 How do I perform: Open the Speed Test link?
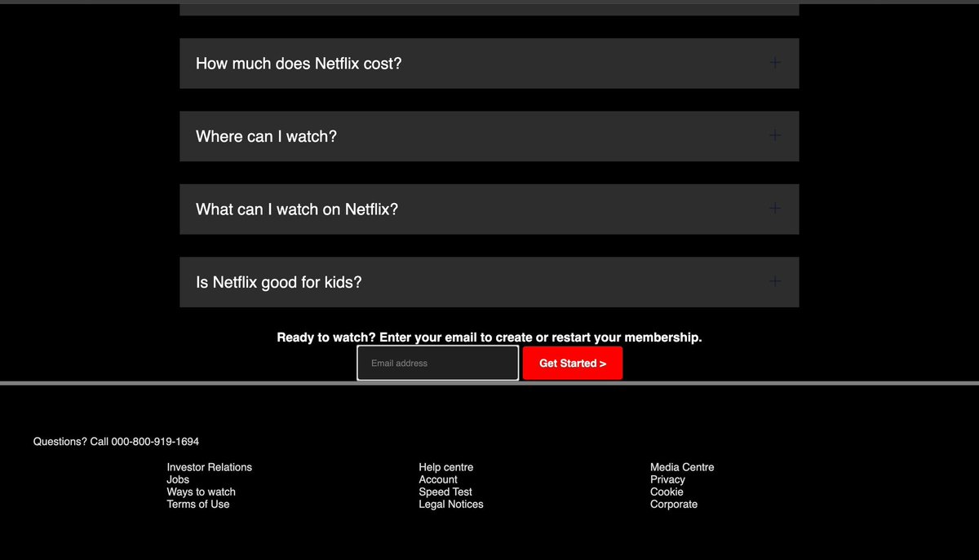(445, 492)
